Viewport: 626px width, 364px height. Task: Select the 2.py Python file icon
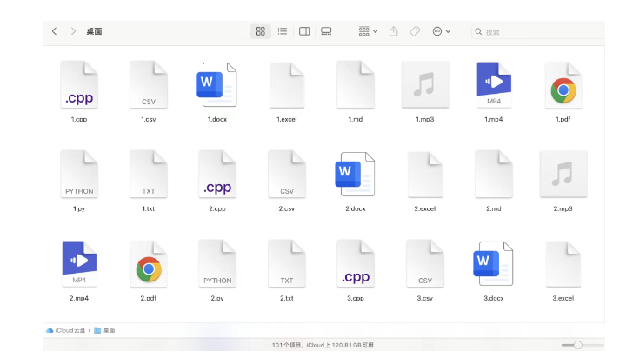(x=217, y=263)
